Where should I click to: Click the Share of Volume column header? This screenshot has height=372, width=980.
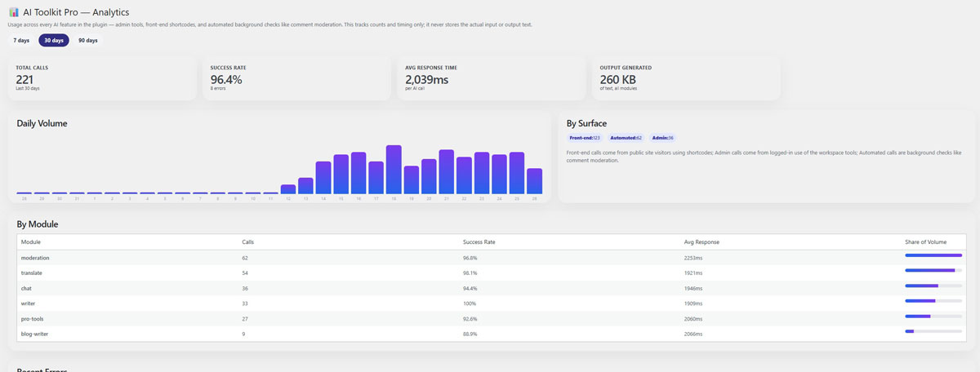926,242
